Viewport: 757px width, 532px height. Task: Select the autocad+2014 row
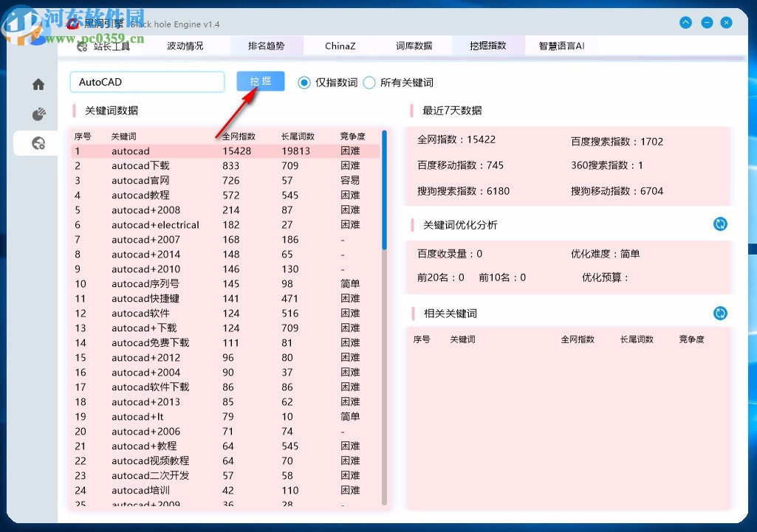click(226, 254)
